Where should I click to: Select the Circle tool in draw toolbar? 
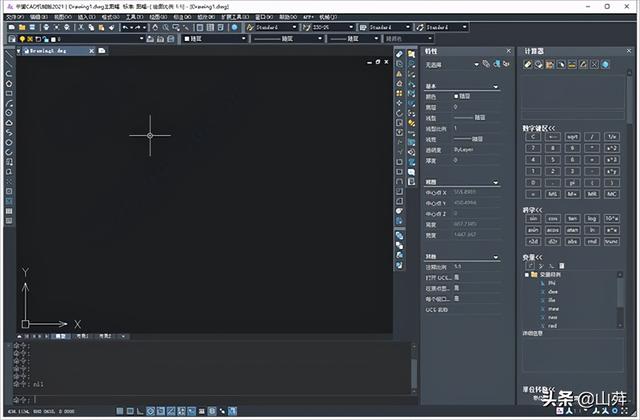coord(9,112)
